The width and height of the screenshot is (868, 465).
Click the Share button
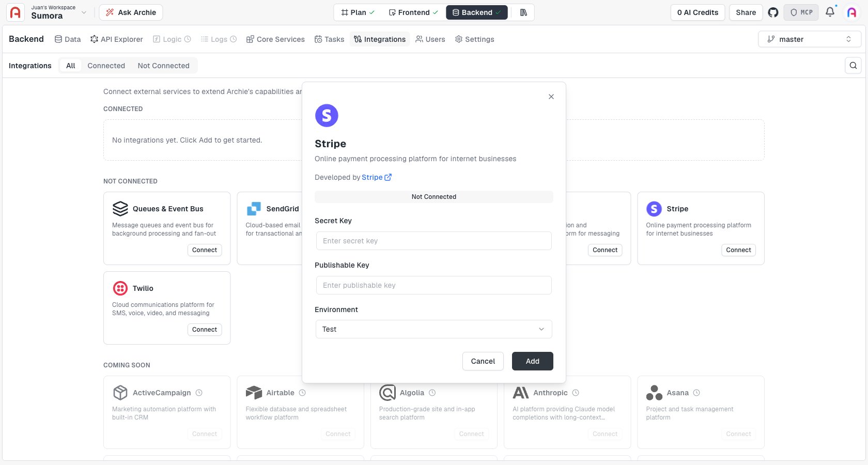pyautogui.click(x=746, y=12)
